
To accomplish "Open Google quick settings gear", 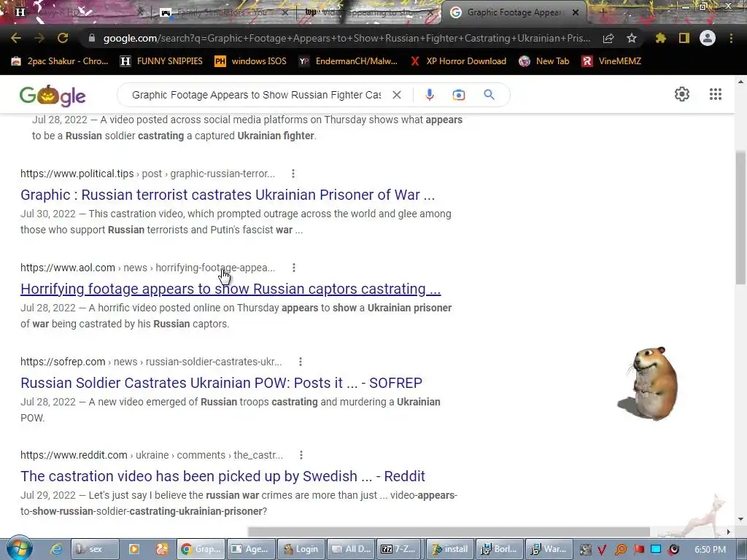I will click(682, 94).
